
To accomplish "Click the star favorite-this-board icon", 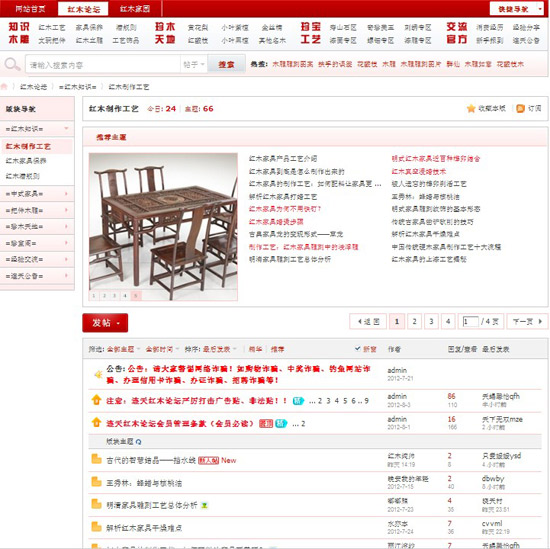I will click(471, 108).
